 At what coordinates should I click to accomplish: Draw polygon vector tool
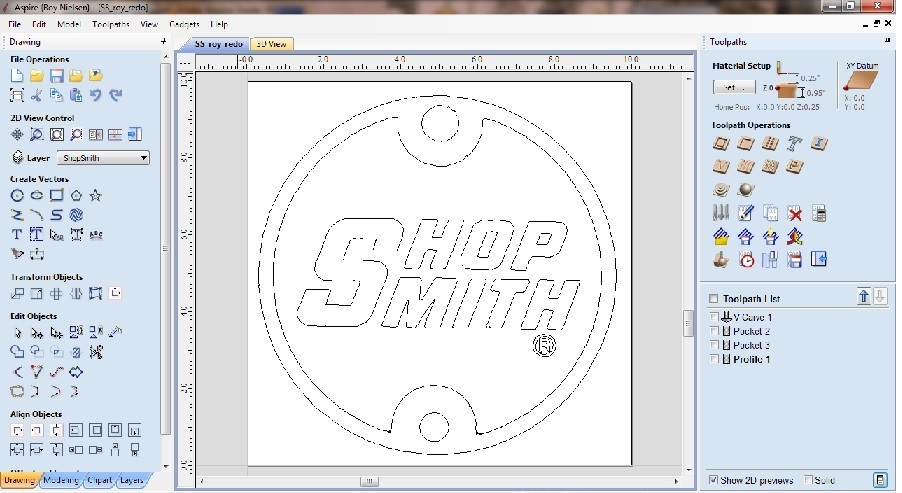pos(76,196)
